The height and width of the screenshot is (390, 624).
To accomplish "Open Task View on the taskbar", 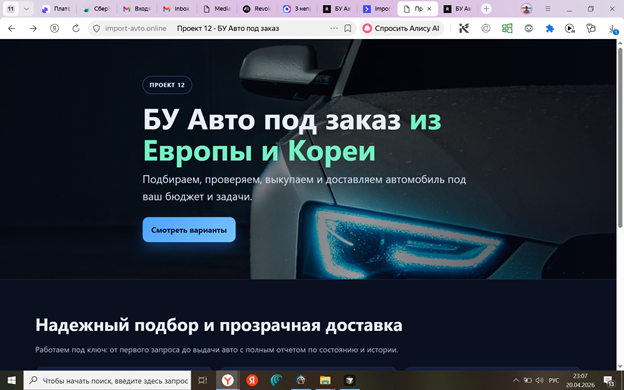I will coord(203,380).
